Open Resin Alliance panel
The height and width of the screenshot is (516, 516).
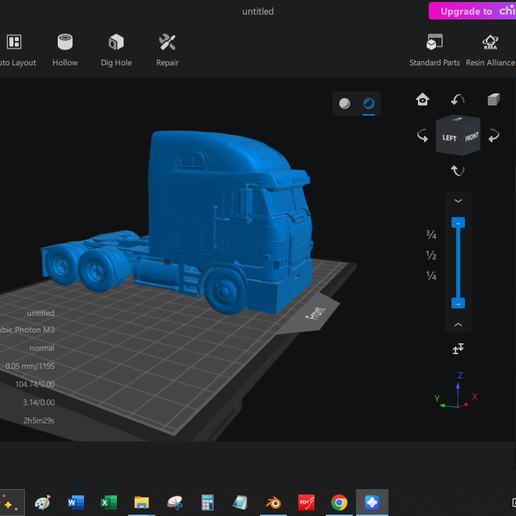490,50
